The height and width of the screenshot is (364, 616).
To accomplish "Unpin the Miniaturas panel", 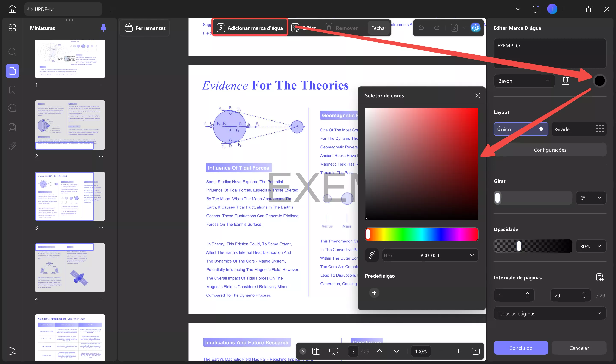I will pos(103,28).
